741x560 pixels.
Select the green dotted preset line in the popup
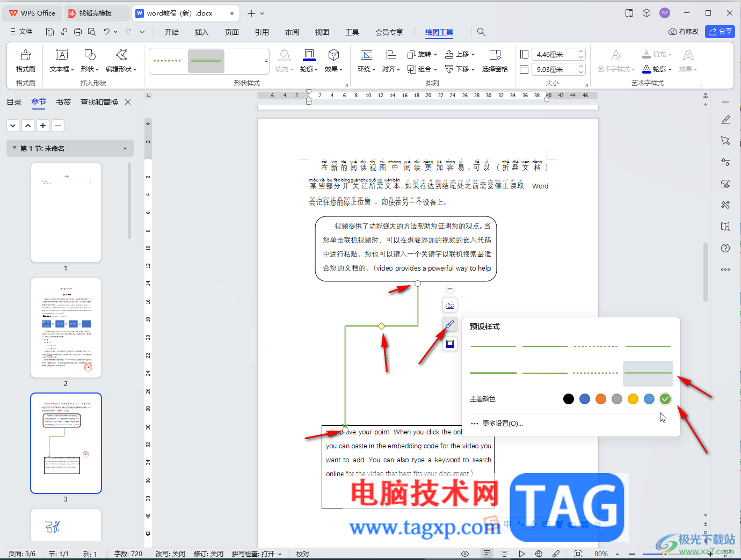[x=596, y=373]
